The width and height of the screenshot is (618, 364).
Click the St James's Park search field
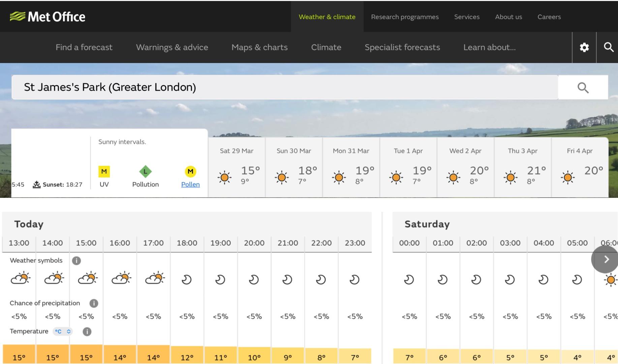click(x=285, y=87)
